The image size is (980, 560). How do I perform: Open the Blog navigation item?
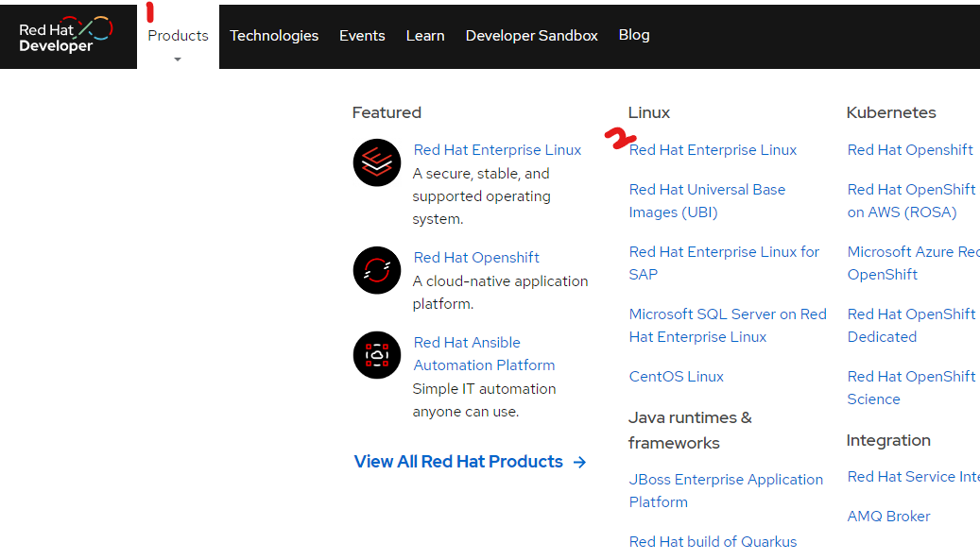point(634,35)
